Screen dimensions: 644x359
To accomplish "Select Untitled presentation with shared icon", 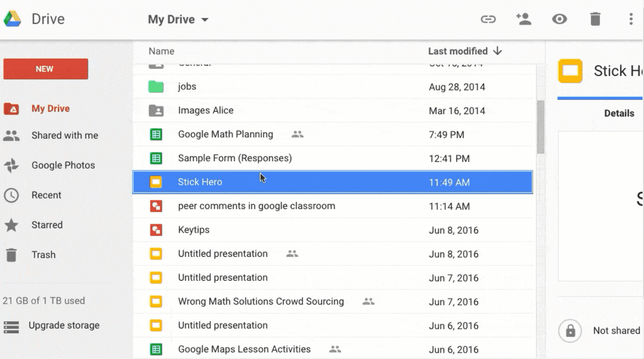I will (332, 253).
